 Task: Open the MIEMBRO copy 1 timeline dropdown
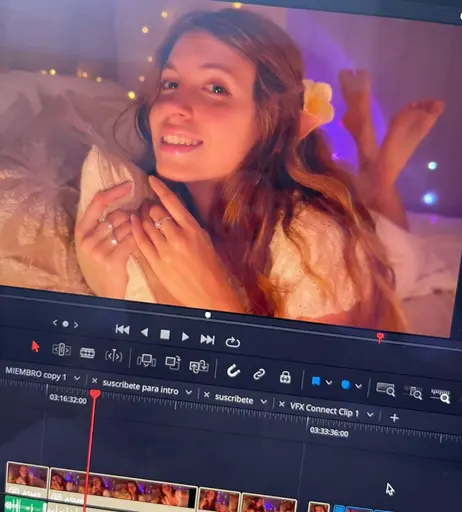[x=77, y=378]
